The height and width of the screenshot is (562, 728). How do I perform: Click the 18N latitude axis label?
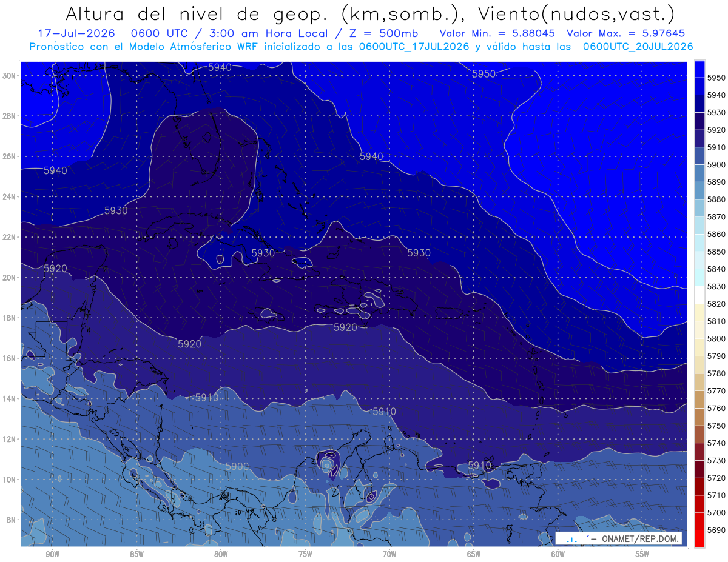(x=10, y=318)
